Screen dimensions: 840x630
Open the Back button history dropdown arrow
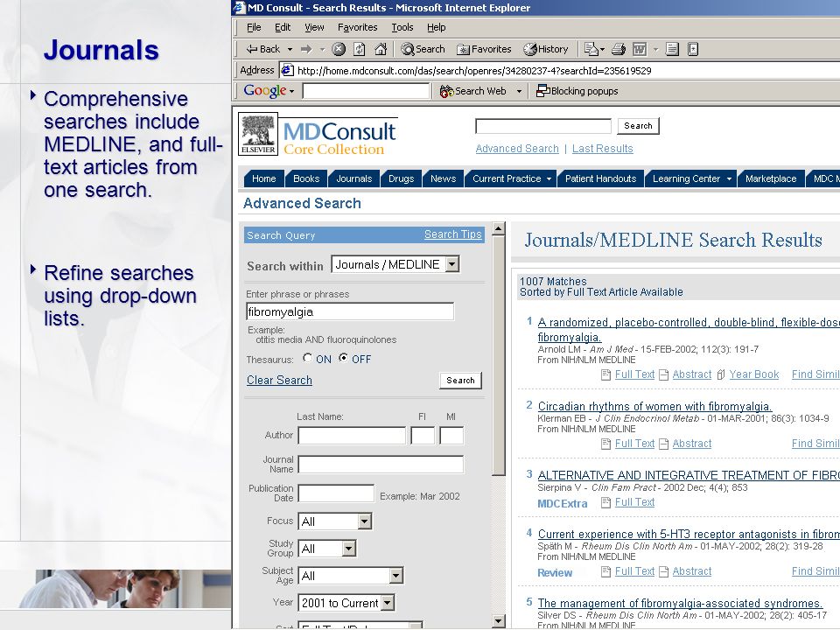click(290, 49)
